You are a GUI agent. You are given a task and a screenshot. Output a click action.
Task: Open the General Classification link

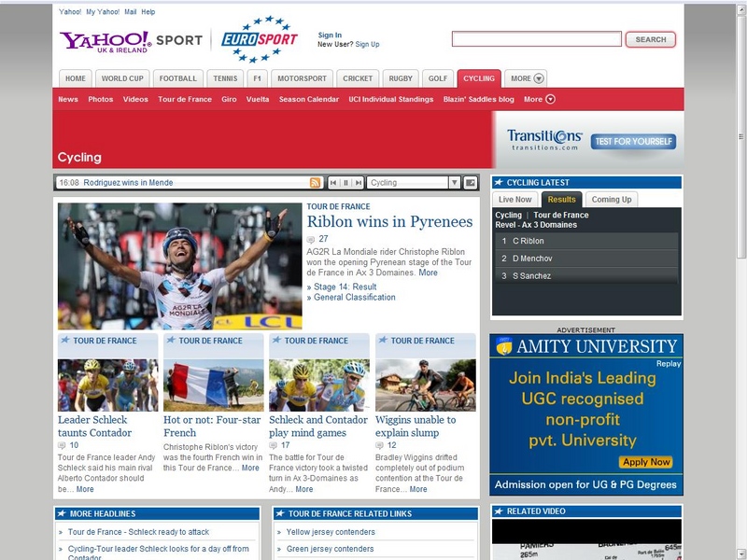(x=354, y=298)
